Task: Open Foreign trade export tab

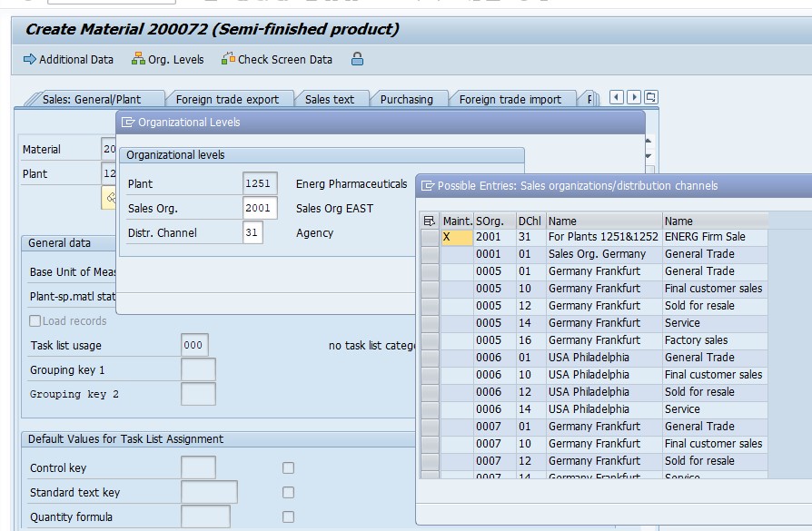Action: [x=227, y=99]
